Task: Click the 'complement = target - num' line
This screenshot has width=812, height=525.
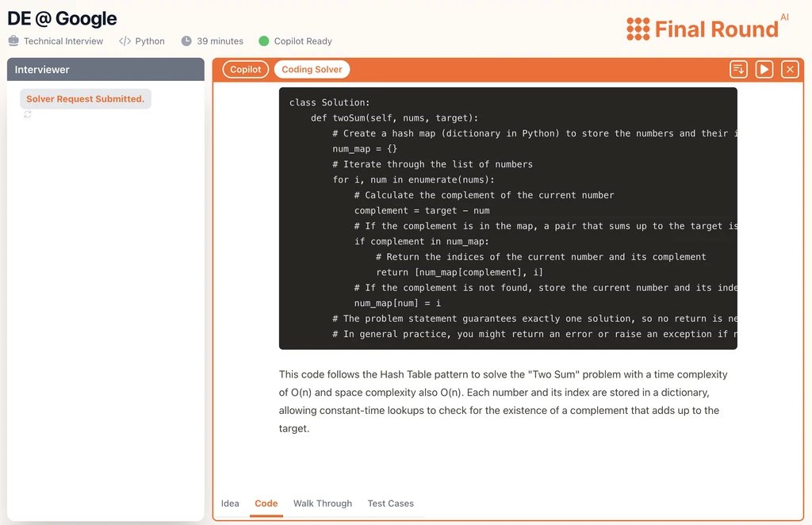Action: (422, 211)
